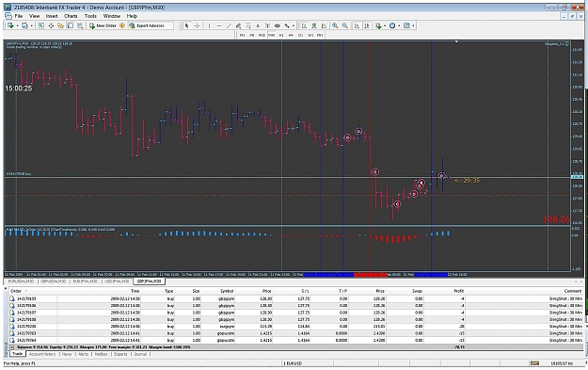The height and width of the screenshot is (370, 588).
Task: Open the Profiles toolbar icon
Action: (x=24, y=25)
